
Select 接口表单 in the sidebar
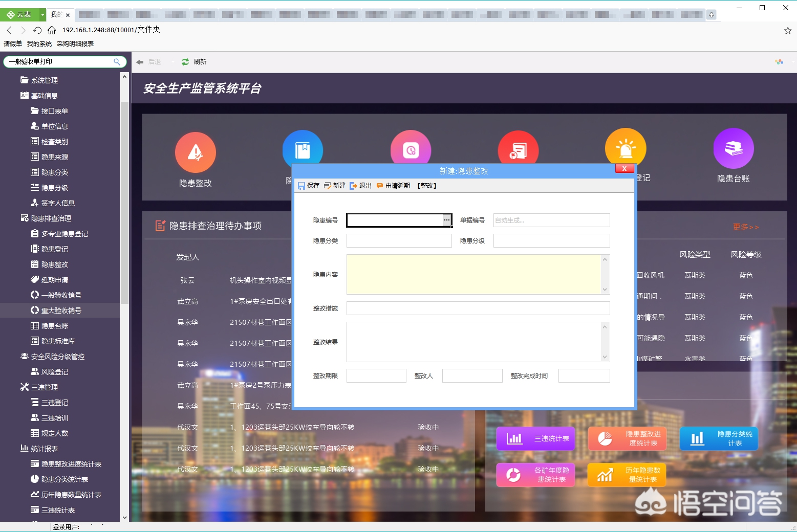[x=50, y=111]
